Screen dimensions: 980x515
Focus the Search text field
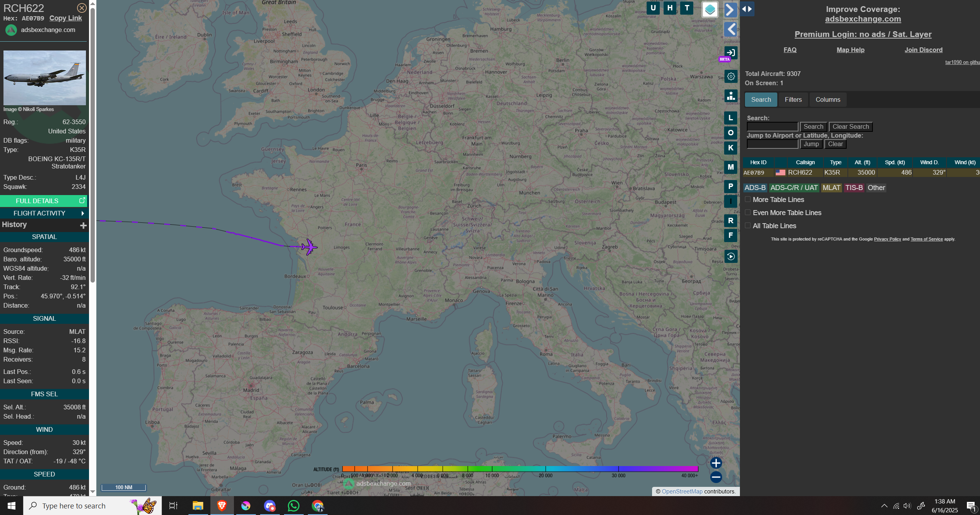(772, 126)
